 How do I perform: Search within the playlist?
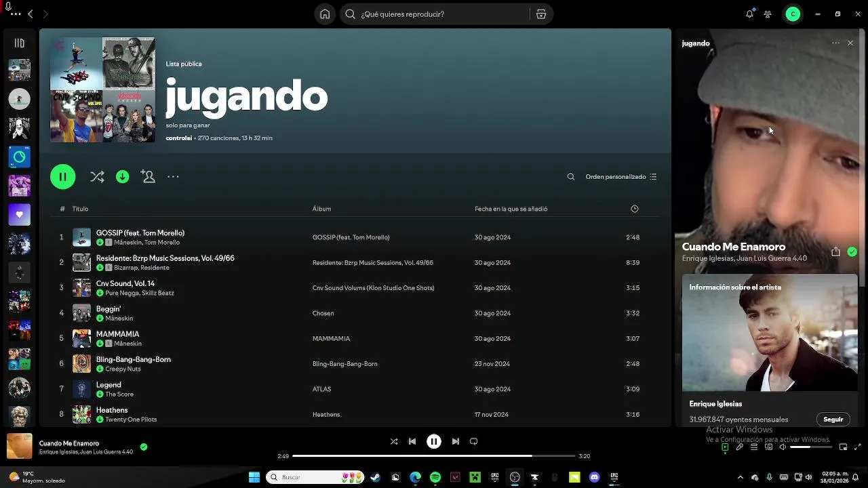(571, 177)
